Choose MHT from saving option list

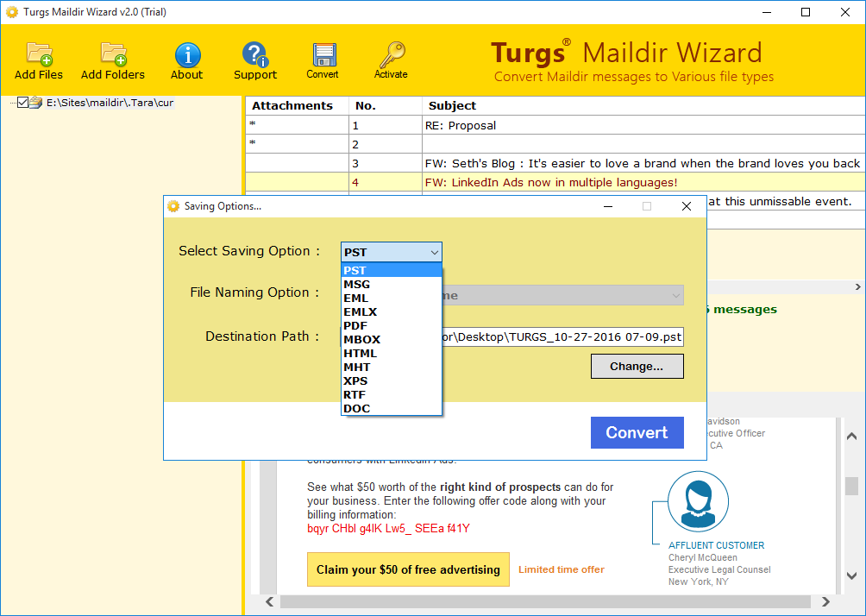tap(391, 367)
